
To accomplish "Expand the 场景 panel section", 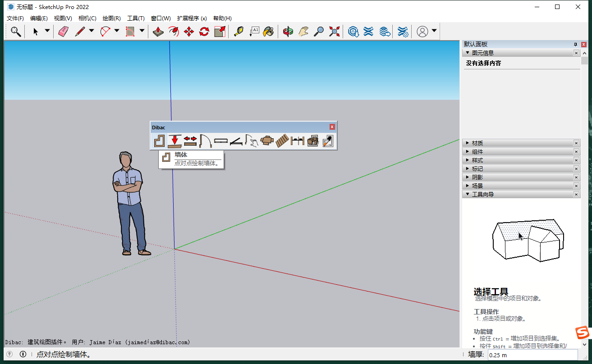I will point(468,186).
